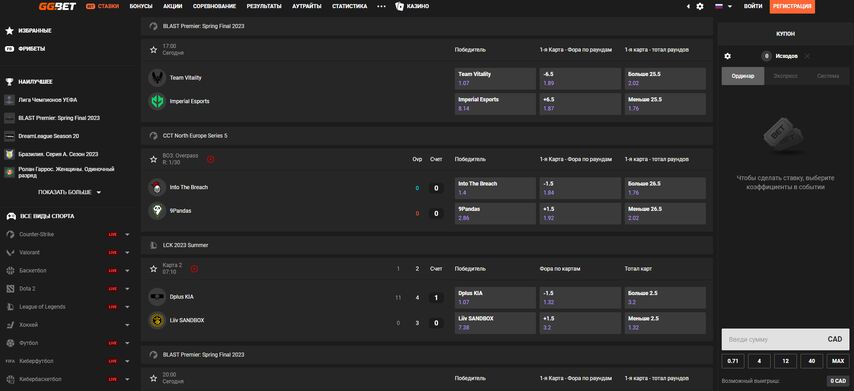
Task: Open the Избранные star section
Action: tap(28, 31)
